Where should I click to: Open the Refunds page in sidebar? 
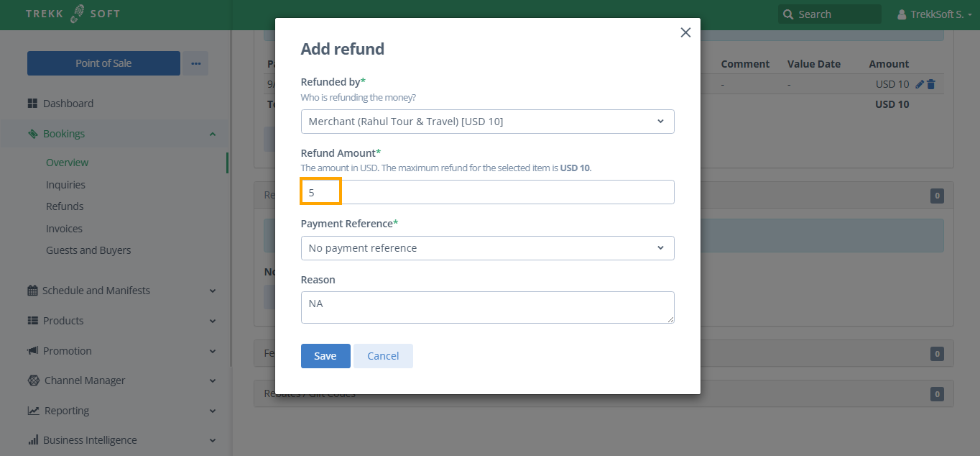(65, 206)
